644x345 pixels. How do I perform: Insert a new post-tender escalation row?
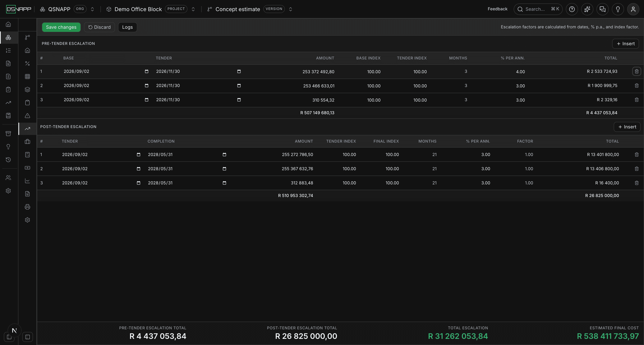pyautogui.click(x=627, y=127)
